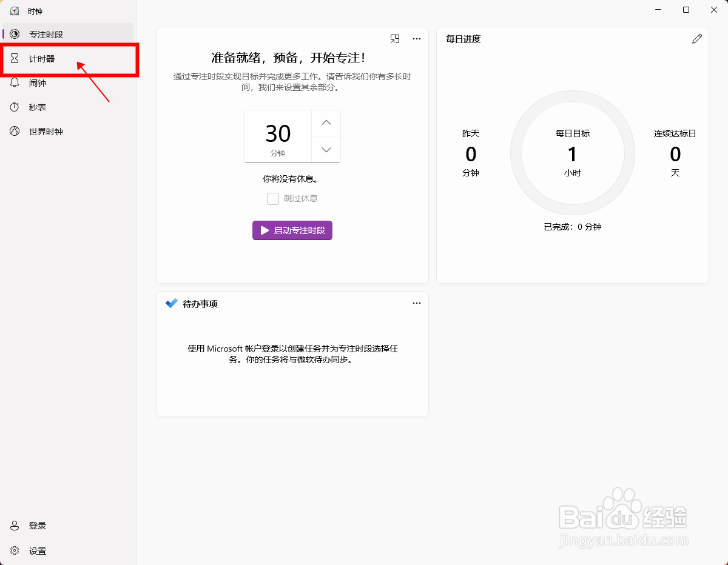
Task: Decrease focus minutes with the down arrow
Action: pos(326,149)
